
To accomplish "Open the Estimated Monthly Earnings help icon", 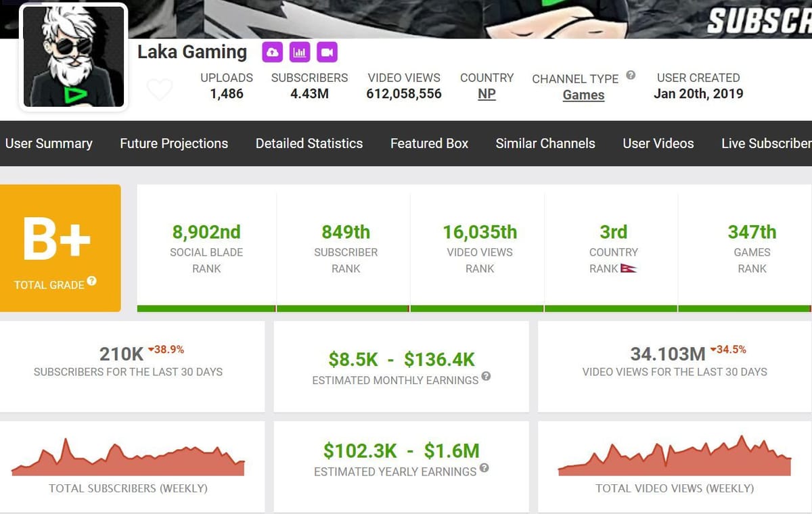I will pos(487,377).
